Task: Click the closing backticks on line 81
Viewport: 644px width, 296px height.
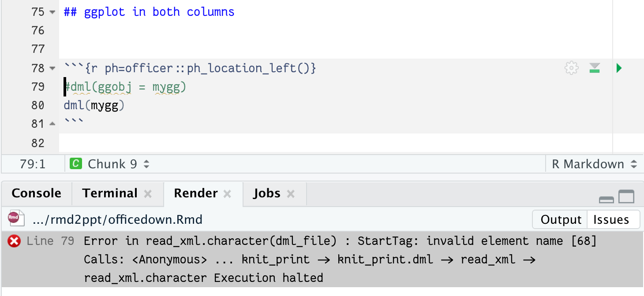Action: click(x=74, y=122)
